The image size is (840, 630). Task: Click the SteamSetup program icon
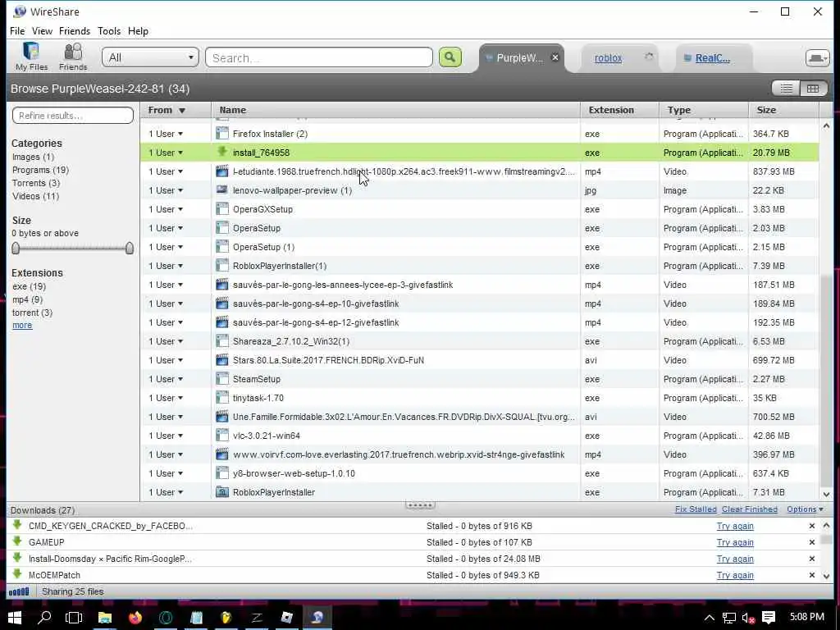coord(221,379)
